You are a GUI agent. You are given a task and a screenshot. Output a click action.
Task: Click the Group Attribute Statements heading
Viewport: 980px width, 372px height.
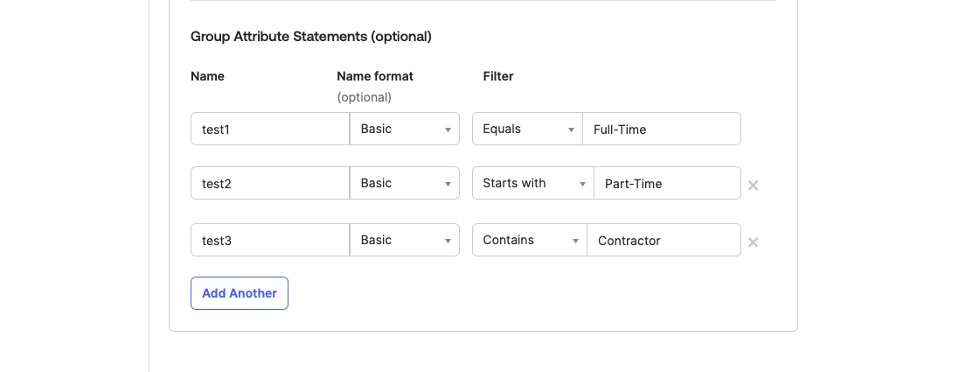pyautogui.click(x=311, y=37)
